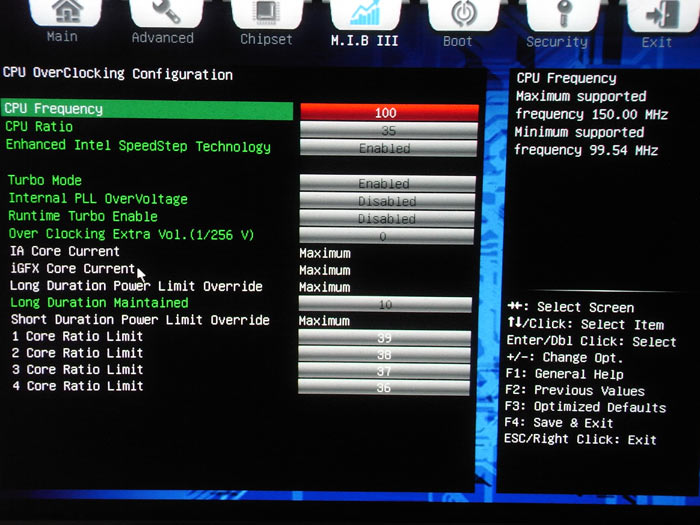
Task: Open the 1 Core Ratio Limit value
Action: [x=384, y=338]
